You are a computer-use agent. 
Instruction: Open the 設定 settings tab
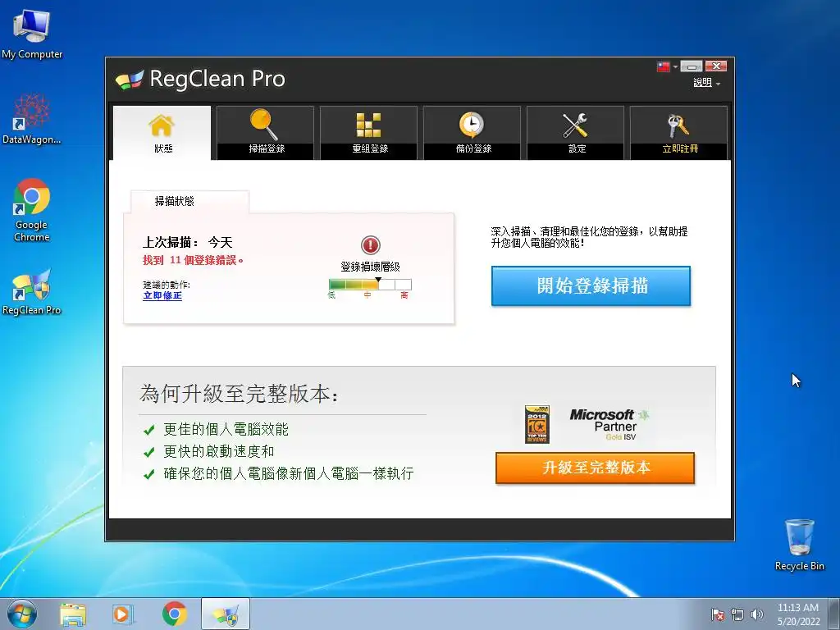pyautogui.click(x=575, y=132)
